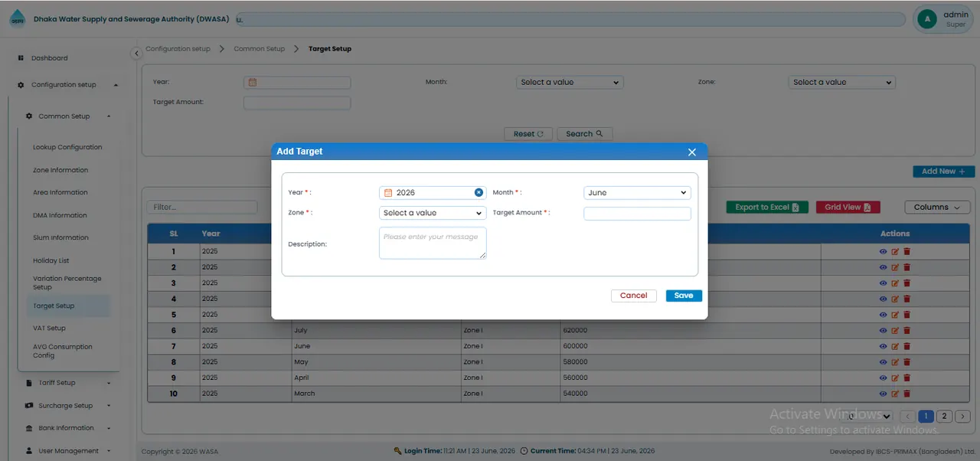Click the calendar icon in the dialog Year field
Screen dimensions: 980x461
tap(388, 193)
